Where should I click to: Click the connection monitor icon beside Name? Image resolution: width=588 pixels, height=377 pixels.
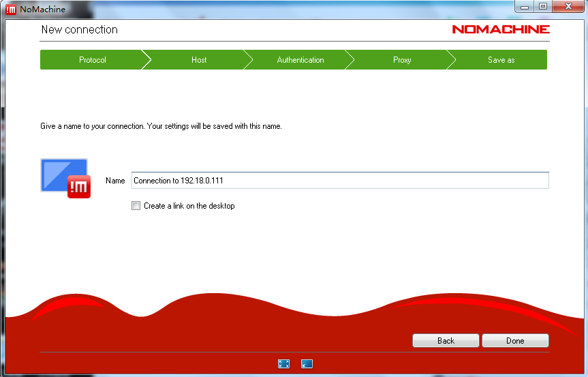pyautogui.click(x=65, y=178)
